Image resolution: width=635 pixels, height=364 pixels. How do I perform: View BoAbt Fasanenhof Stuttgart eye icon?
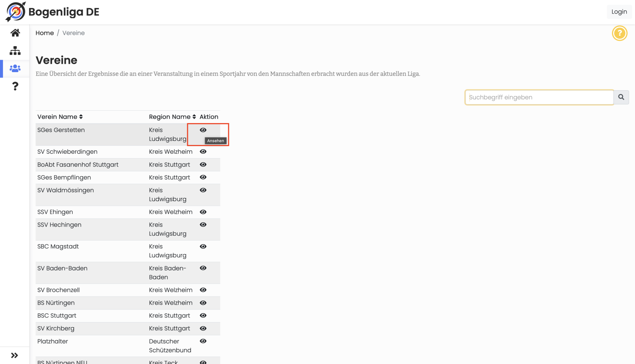[203, 164]
